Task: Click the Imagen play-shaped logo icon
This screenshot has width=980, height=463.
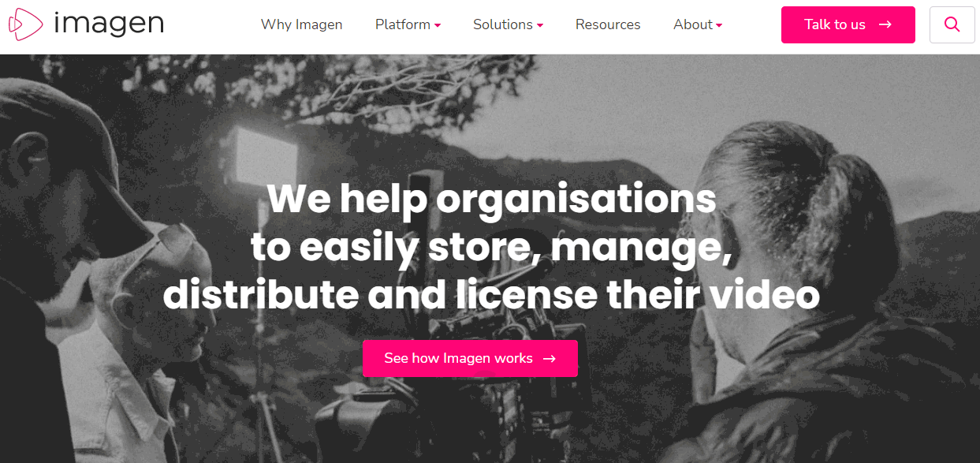Action: click(x=25, y=24)
